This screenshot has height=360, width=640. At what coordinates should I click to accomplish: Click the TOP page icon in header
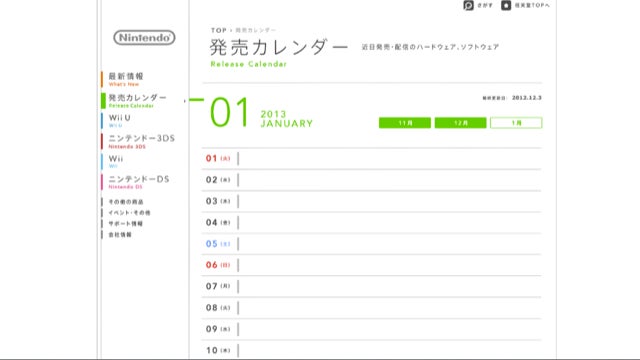click(506, 5)
